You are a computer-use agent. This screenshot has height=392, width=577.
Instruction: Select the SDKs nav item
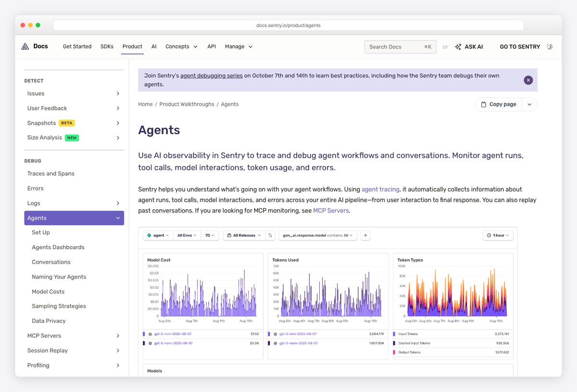click(x=107, y=47)
